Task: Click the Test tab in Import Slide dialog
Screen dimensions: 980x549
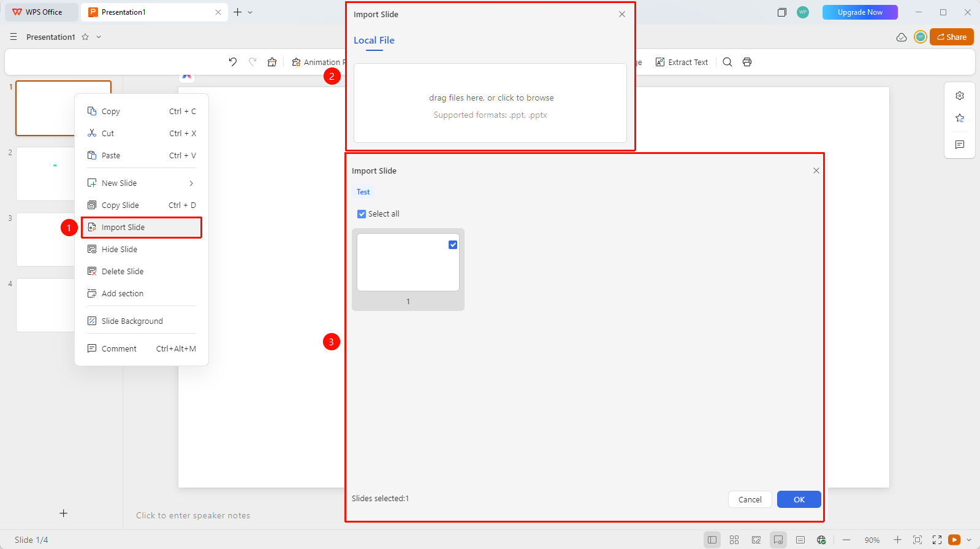Action: pos(363,192)
